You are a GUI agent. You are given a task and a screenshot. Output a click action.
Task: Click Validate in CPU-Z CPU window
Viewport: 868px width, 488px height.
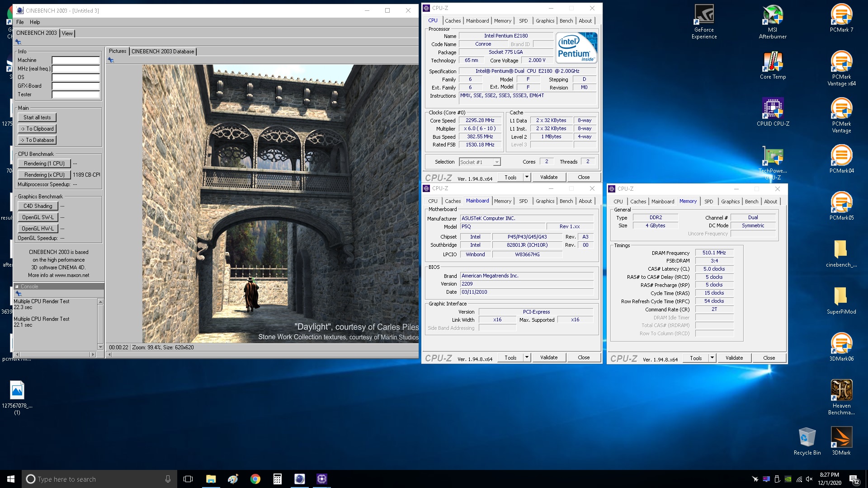pyautogui.click(x=549, y=177)
